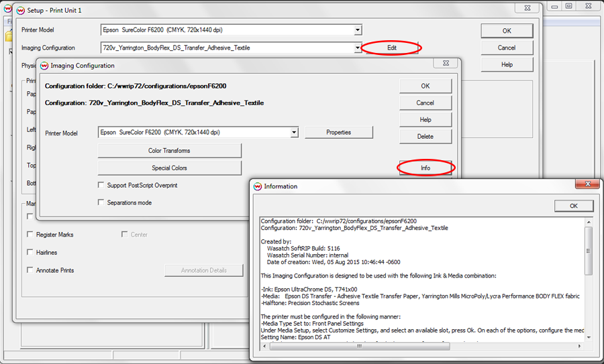Screen dimensions: 604x364
Task: Close the Information dialog
Action: pyautogui.click(x=587, y=184)
